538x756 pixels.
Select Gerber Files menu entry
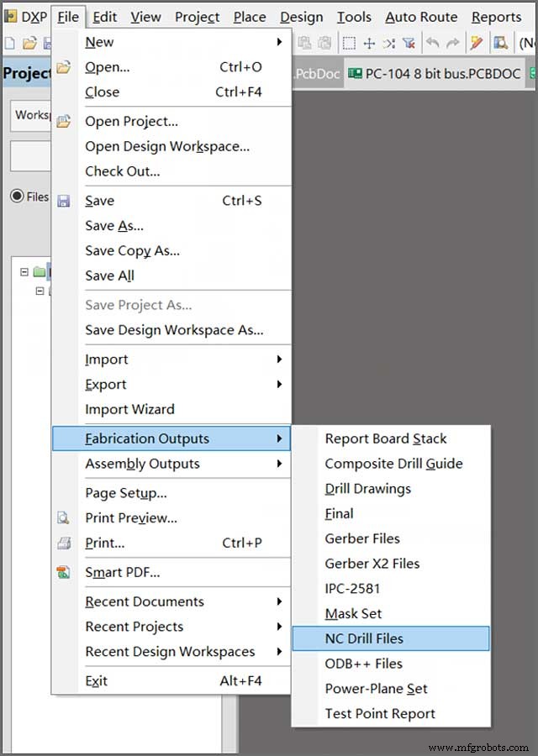pos(362,538)
